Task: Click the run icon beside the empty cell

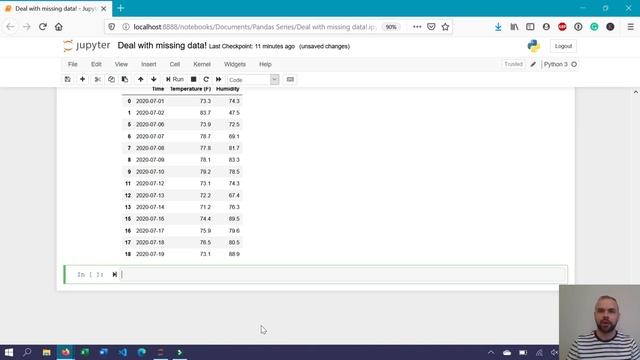Action: pyautogui.click(x=115, y=274)
